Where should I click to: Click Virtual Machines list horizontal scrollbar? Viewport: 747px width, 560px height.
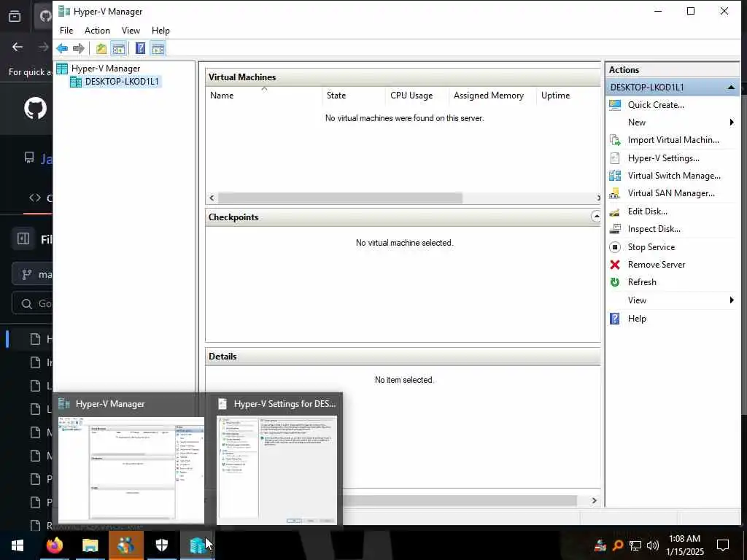pos(340,198)
